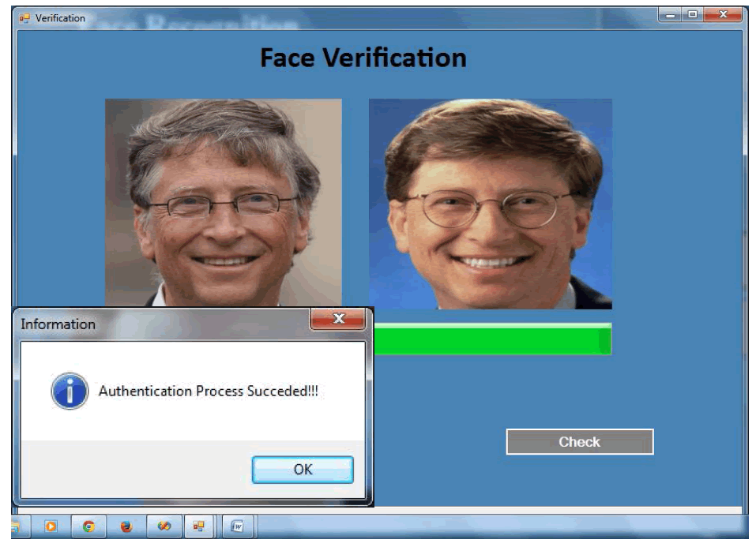Close the Verification window

(722, 15)
